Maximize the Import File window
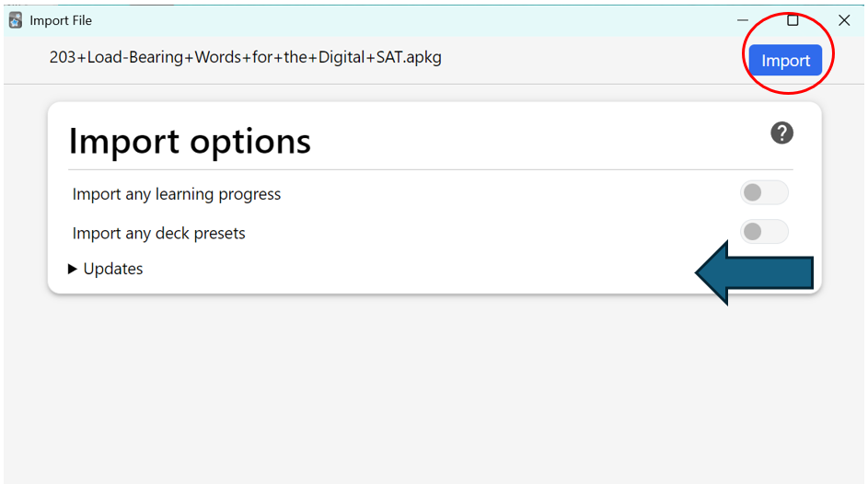The width and height of the screenshot is (868, 484). (793, 20)
